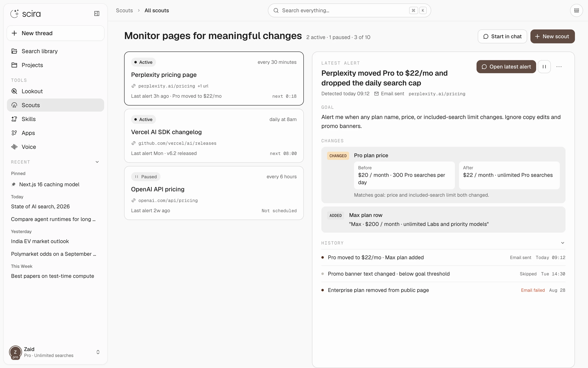Click the After price box
This screenshot has height=368, width=588.
[509, 175]
